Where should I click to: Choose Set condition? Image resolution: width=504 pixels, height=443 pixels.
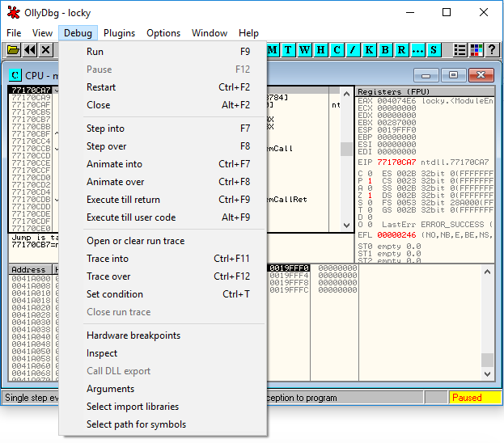point(163,294)
